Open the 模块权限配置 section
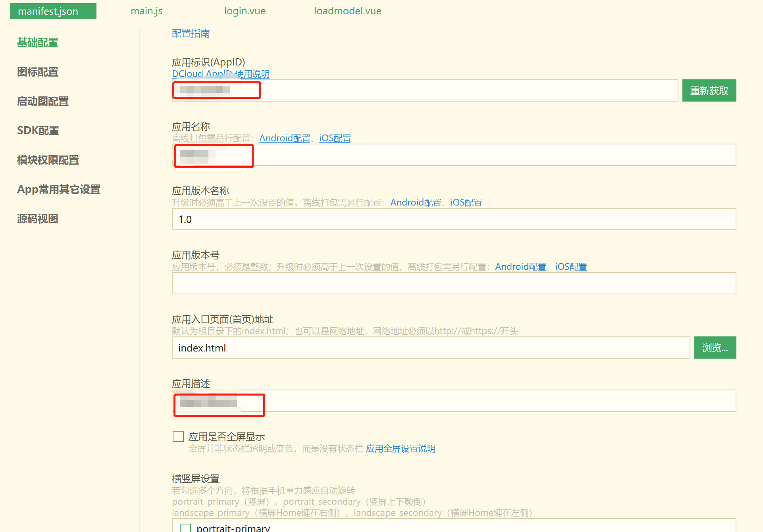The width and height of the screenshot is (763, 532). point(48,159)
